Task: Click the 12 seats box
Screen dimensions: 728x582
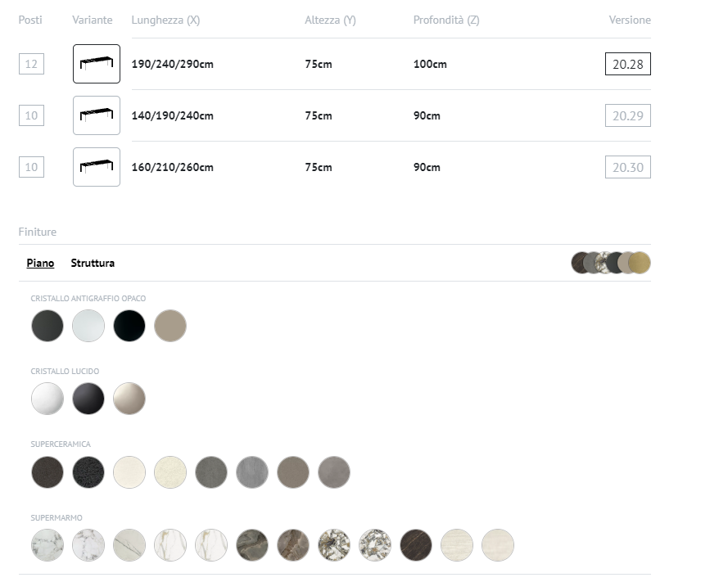Action: coord(31,64)
